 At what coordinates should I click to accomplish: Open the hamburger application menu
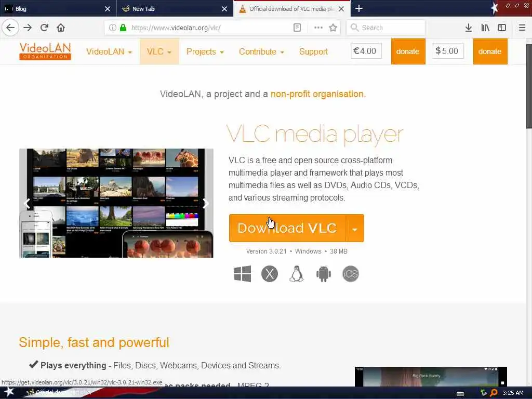[x=522, y=28]
